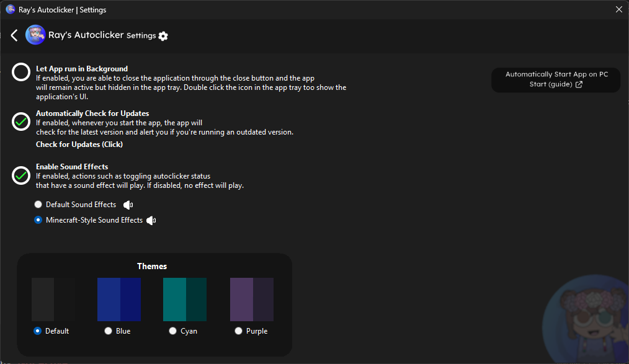Image resolution: width=629 pixels, height=364 pixels.
Task: Select the Minecraft-Style Sound Effects radio option
Action: point(38,220)
